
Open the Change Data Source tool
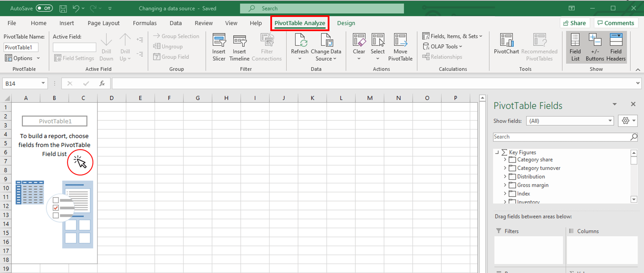(326, 47)
